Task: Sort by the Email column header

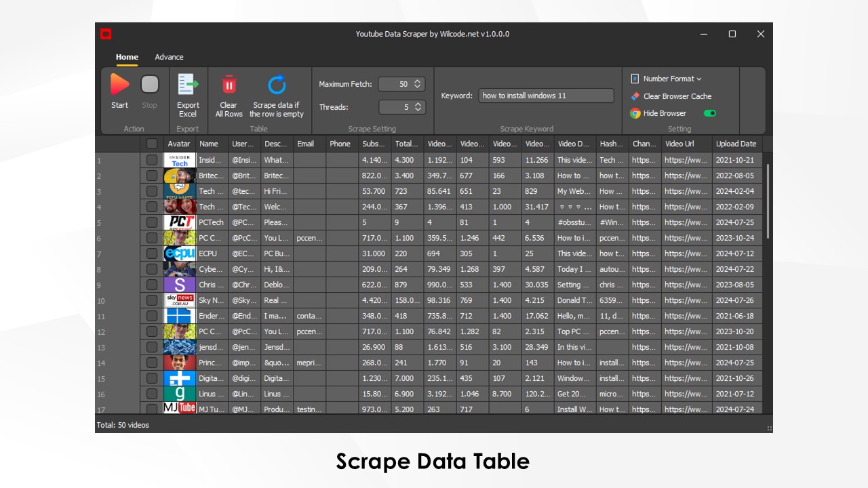Action: [x=310, y=144]
